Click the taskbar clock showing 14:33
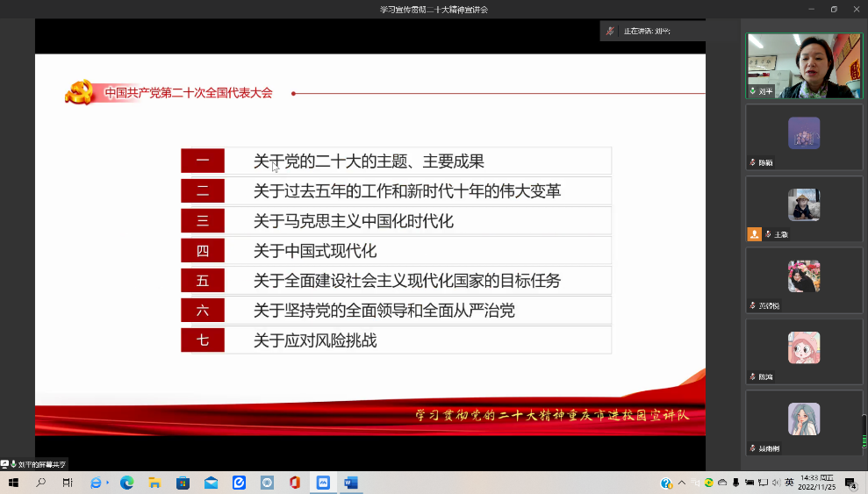 coord(814,483)
